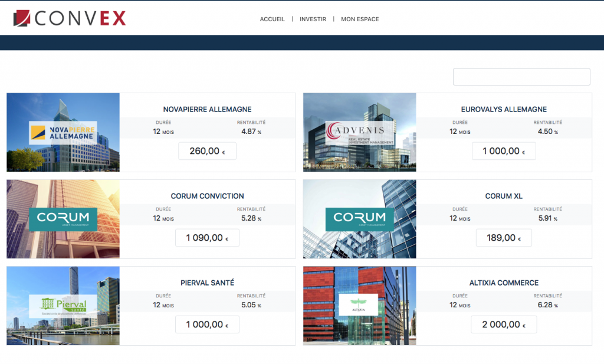Click the Corum logo on Corum XL

coord(359,219)
